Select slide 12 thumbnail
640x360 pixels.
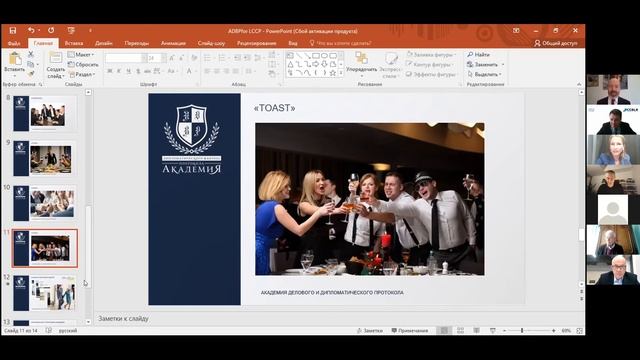coord(45,293)
